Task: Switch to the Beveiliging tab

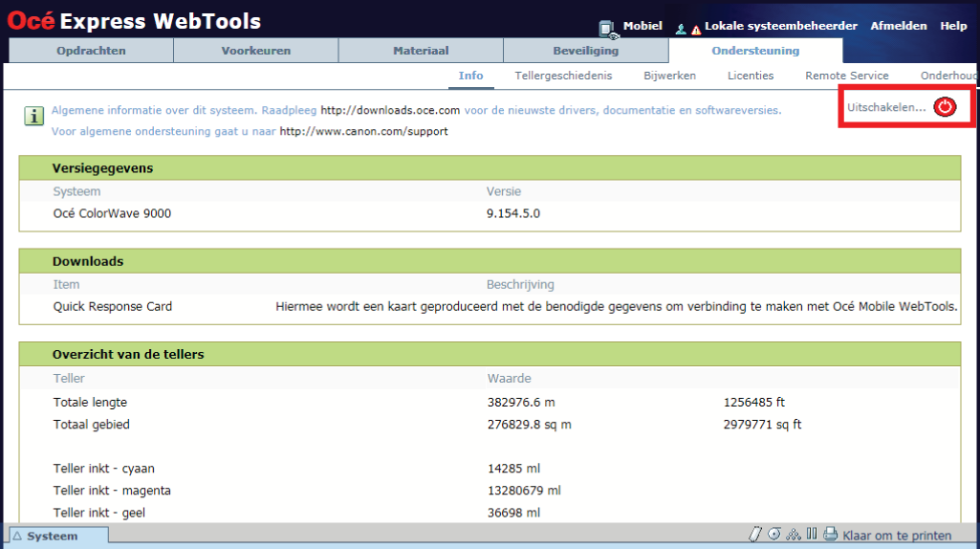Action: tap(586, 51)
